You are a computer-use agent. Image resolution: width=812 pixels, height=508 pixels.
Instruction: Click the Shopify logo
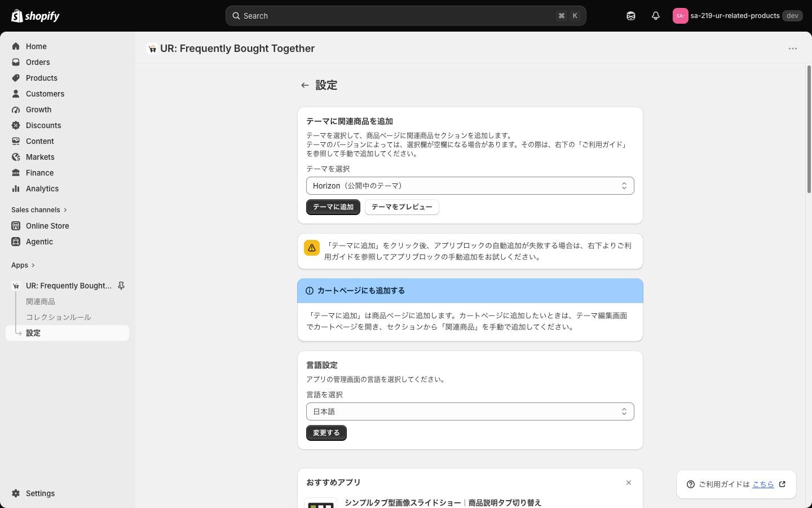[36, 16]
